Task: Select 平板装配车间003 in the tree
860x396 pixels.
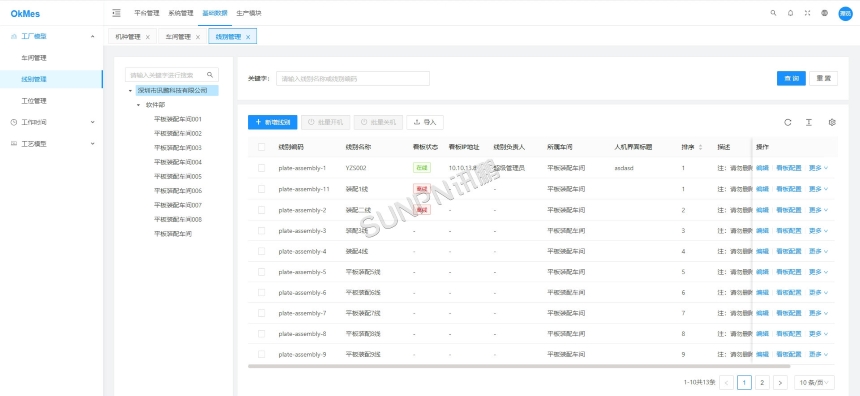Action: (178, 148)
